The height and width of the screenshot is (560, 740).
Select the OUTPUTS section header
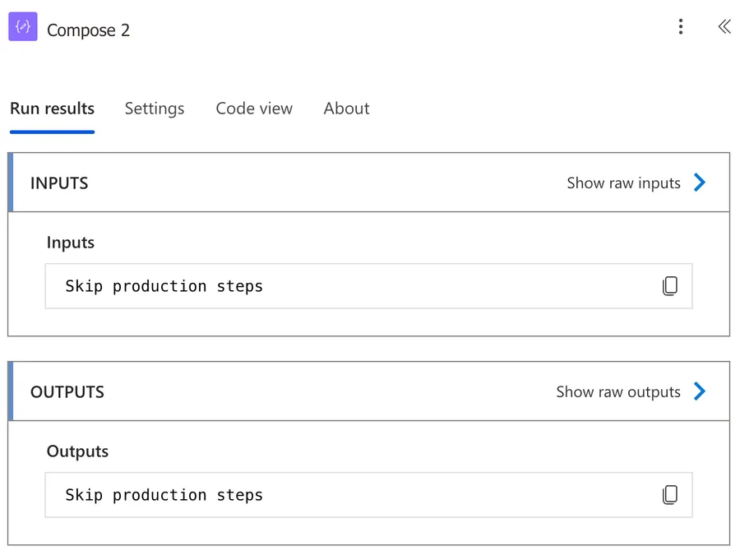click(x=67, y=392)
